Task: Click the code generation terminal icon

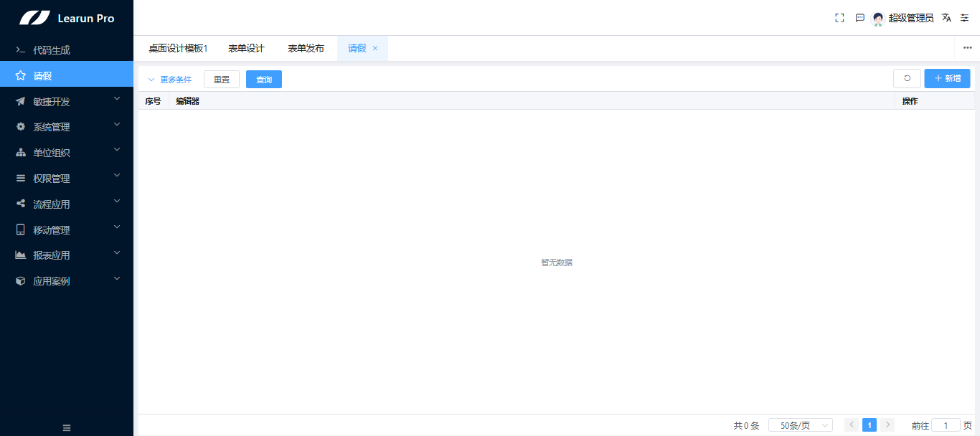Action: coord(21,50)
